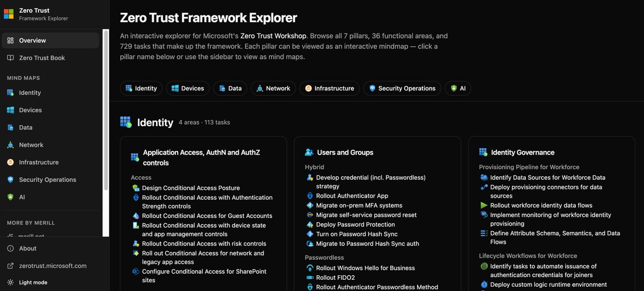Viewport: 644px width, 291px height.
Task: Click Application Access card icon
Action: coord(135,157)
